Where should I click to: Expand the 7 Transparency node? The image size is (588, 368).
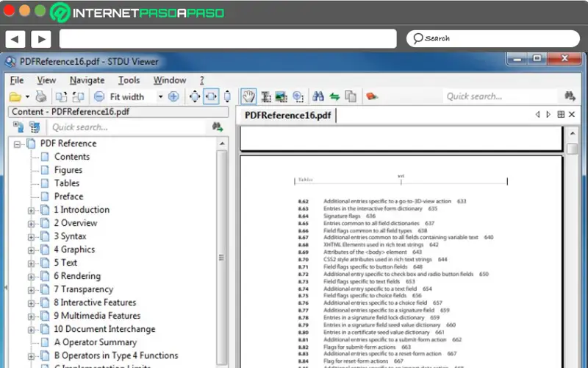(31, 290)
